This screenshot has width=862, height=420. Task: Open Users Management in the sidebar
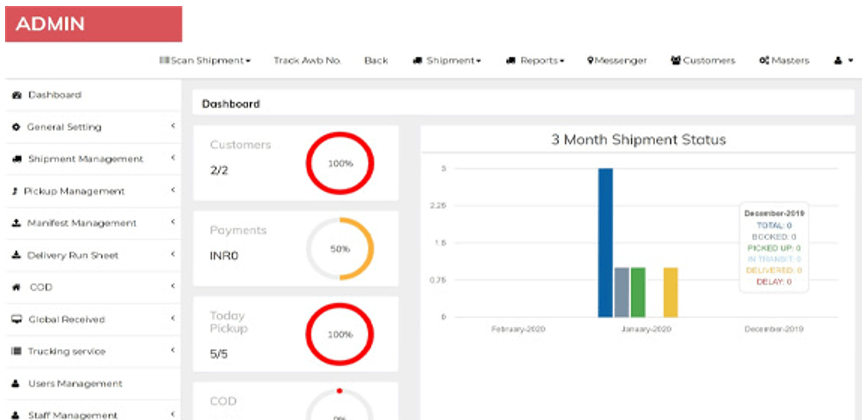[x=75, y=383]
